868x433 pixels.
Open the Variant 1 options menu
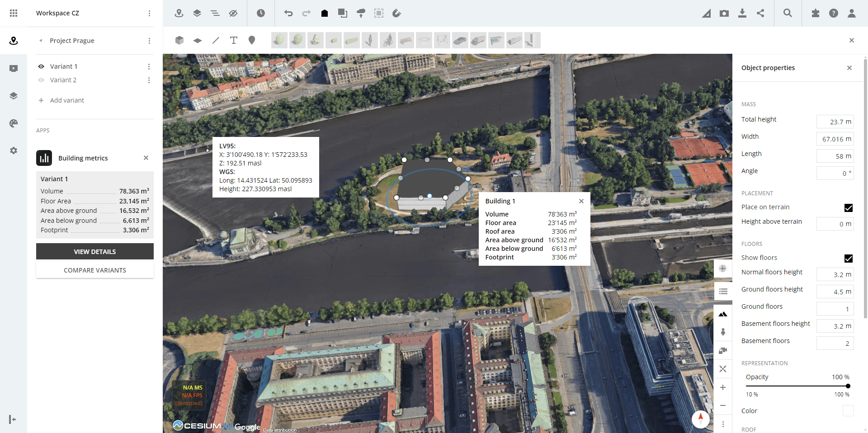149,66
